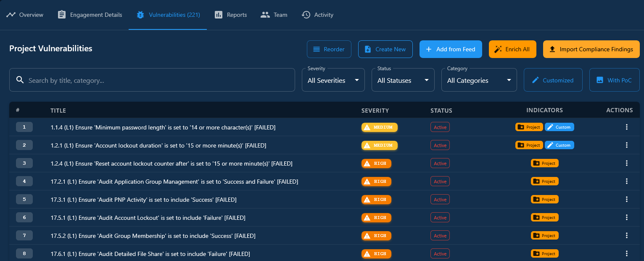Open finding 1.2.1 Account lockout duration
This screenshot has width=644, height=261.
pos(158,145)
